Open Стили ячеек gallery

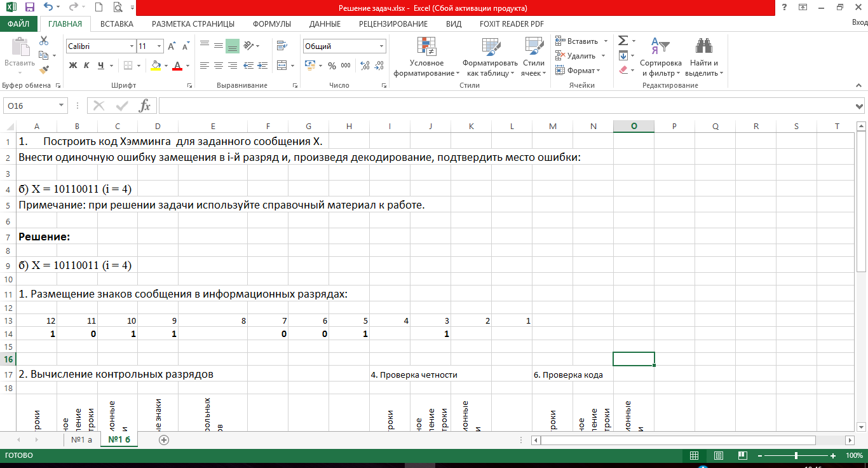pos(534,57)
